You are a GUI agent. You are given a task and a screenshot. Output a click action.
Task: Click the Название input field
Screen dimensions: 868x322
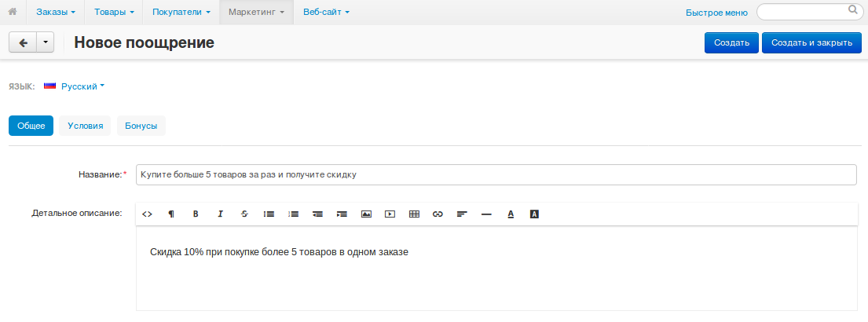click(496, 174)
